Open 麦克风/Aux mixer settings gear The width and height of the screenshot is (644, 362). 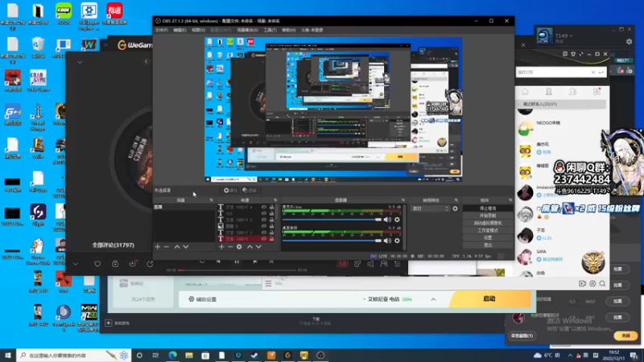(x=397, y=220)
